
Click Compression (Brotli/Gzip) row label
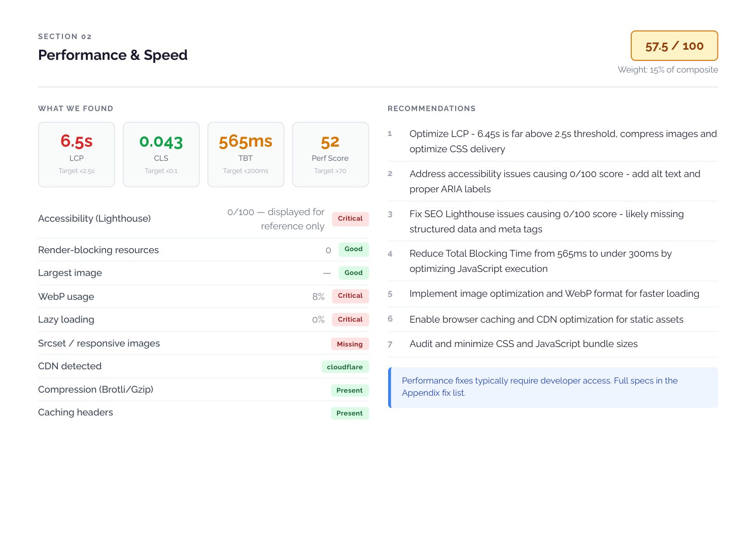(x=96, y=390)
